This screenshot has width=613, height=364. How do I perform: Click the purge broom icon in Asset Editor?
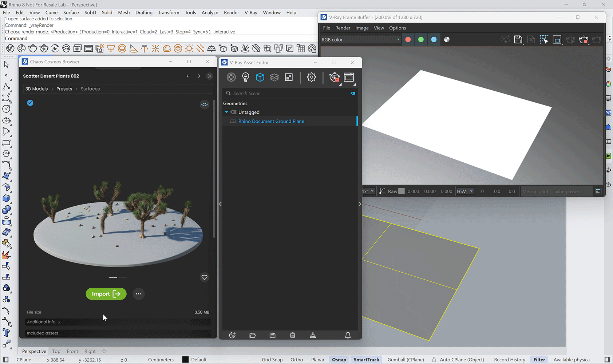[313, 335]
